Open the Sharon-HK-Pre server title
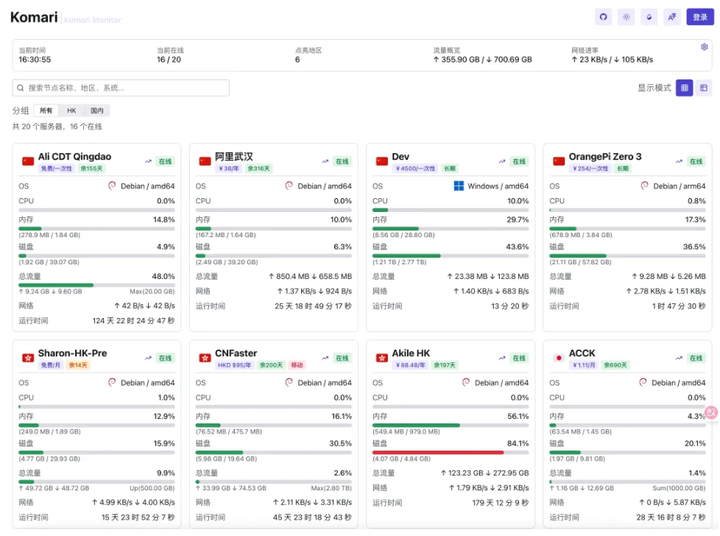 pyautogui.click(x=72, y=353)
